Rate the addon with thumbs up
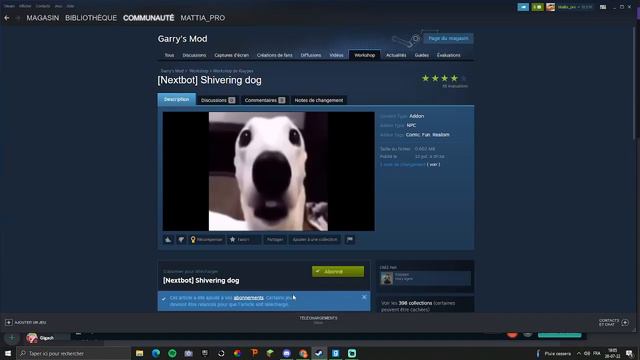640x360 pixels. [168, 240]
